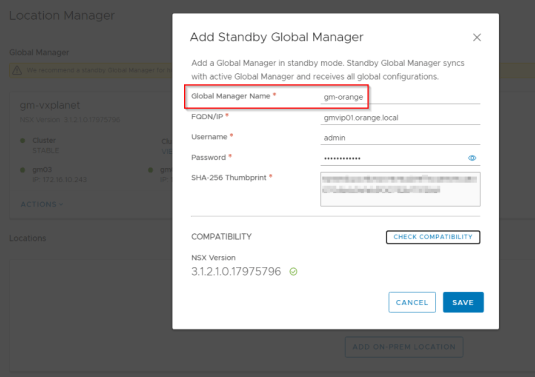Click the NSX Version number text
Image resolution: width=535 pixels, height=377 pixels.
tap(236, 272)
